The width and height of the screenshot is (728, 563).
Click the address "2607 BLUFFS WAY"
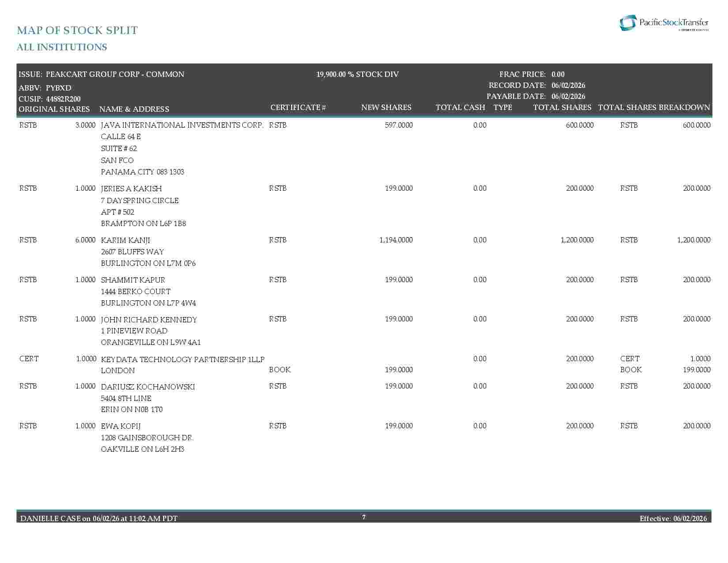[132, 252]
